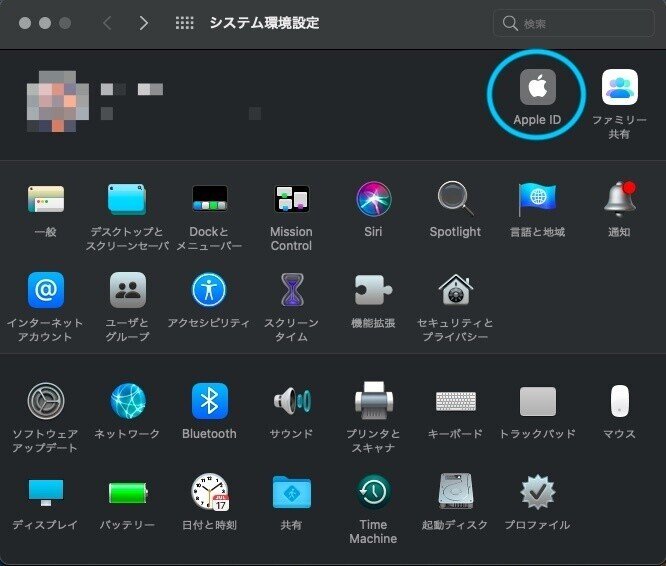Screen dimensions: 666x566
Task: Open the Spotlight preferences
Action: 455,199
